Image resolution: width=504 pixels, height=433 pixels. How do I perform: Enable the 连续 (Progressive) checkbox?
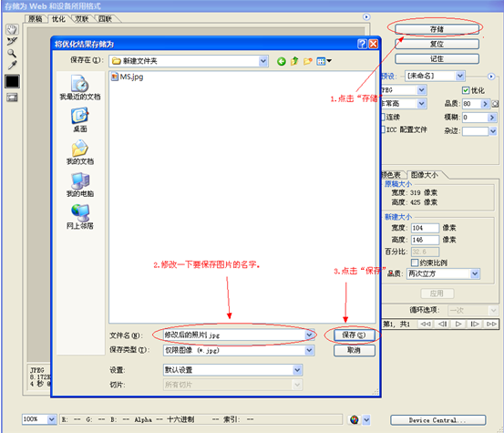[383, 117]
